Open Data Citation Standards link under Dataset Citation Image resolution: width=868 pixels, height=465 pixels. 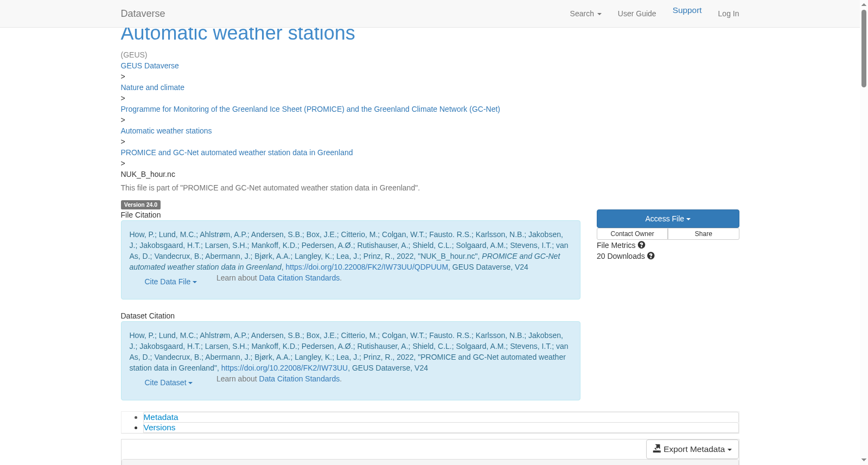click(x=299, y=379)
